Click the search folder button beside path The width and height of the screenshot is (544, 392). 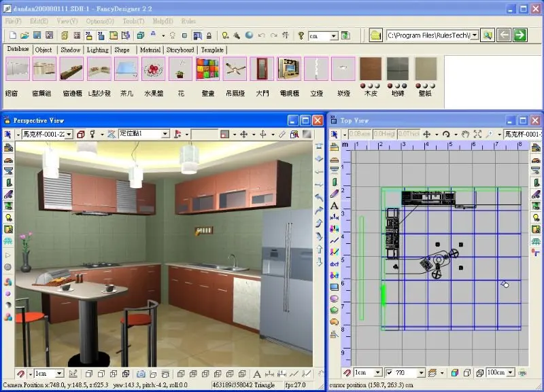[x=488, y=35]
